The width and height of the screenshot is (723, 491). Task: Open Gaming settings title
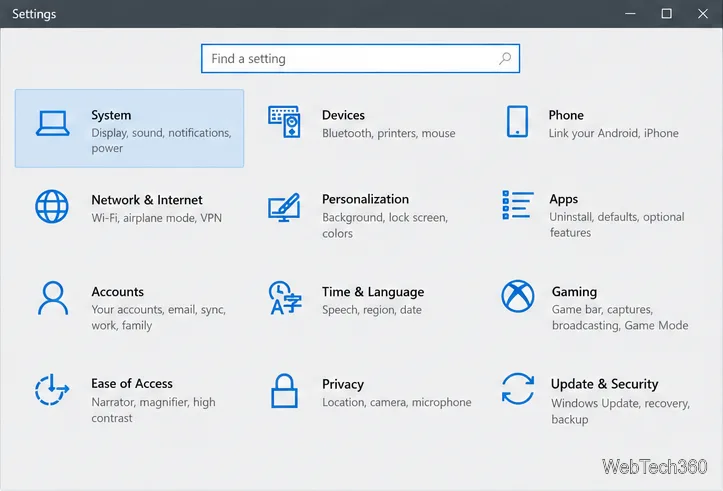coord(574,291)
